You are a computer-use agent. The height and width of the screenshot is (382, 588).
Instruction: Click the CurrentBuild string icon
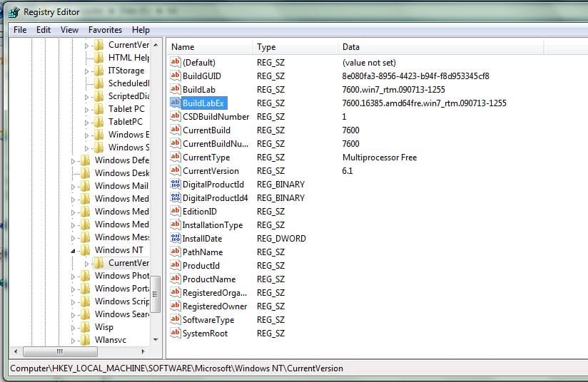pyautogui.click(x=175, y=130)
